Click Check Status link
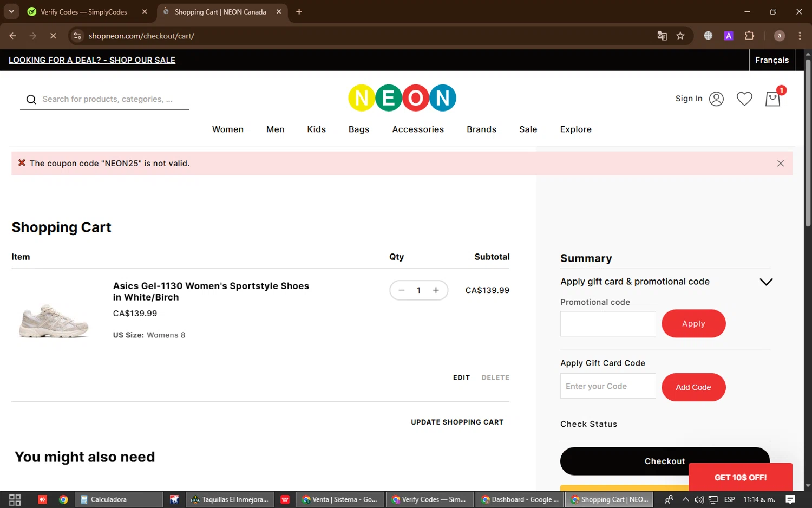The width and height of the screenshot is (812, 508). click(588, 424)
